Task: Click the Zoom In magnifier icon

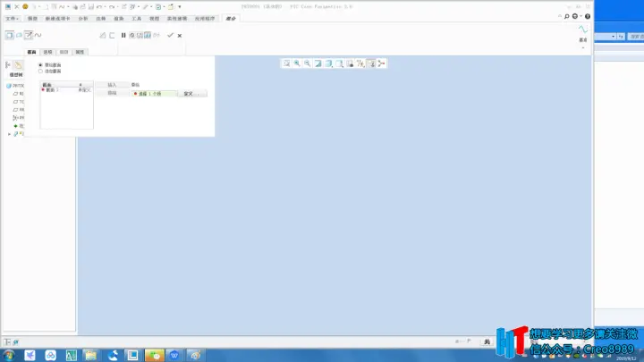Action: coord(297,63)
